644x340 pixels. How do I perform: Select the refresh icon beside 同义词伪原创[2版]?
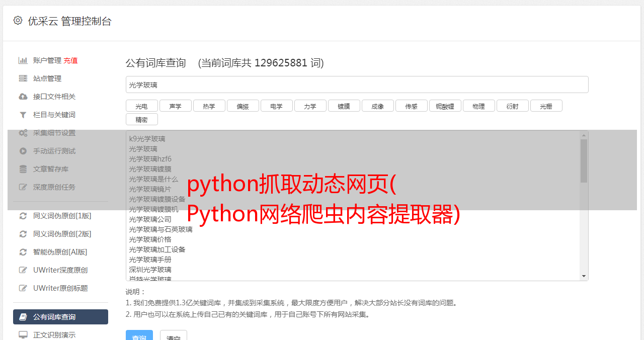[x=23, y=234]
